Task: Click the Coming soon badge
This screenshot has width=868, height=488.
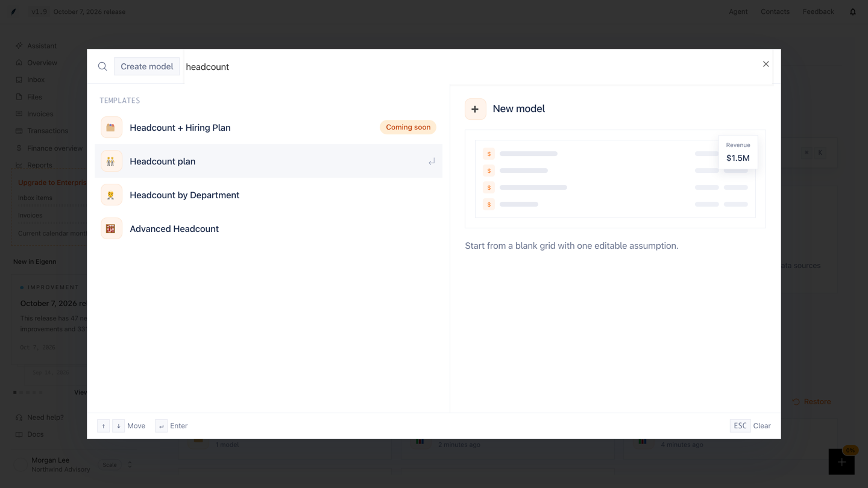Action: pyautogui.click(x=408, y=127)
